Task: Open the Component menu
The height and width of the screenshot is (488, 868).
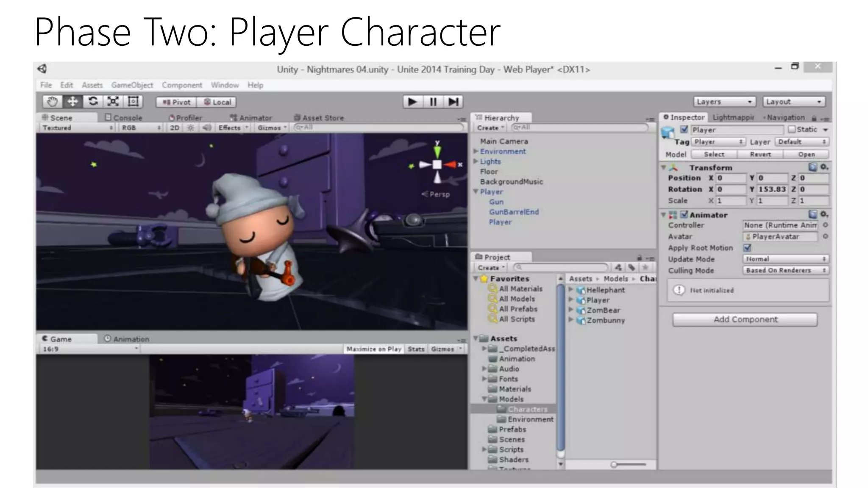Action: tap(182, 85)
